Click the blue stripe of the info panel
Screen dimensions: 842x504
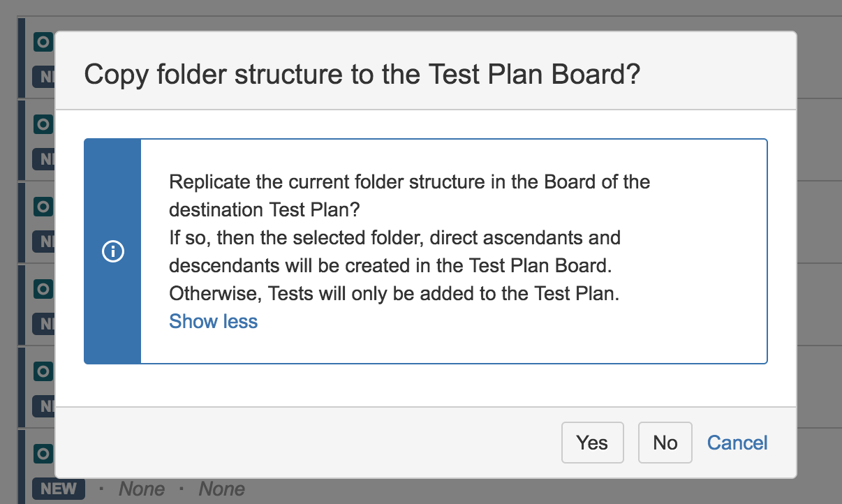(x=112, y=251)
